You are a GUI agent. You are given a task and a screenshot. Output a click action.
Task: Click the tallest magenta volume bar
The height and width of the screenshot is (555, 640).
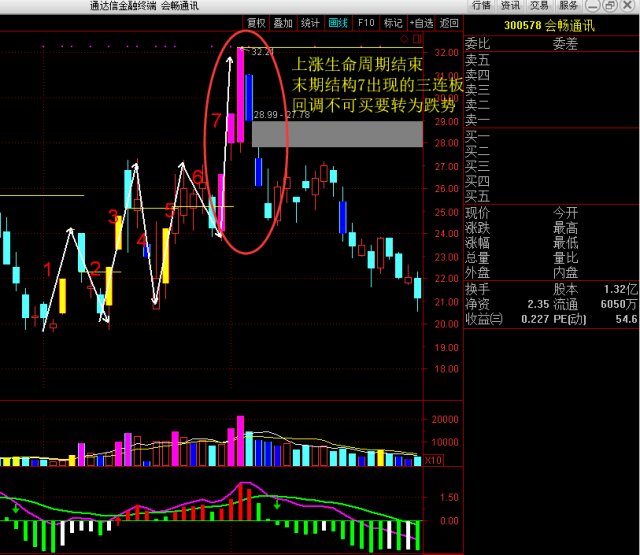240,441
